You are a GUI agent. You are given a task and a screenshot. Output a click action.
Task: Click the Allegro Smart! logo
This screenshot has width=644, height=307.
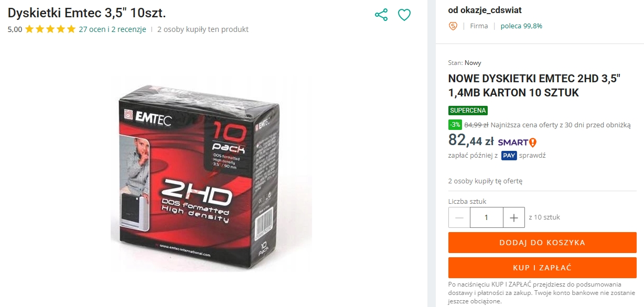pyautogui.click(x=517, y=142)
